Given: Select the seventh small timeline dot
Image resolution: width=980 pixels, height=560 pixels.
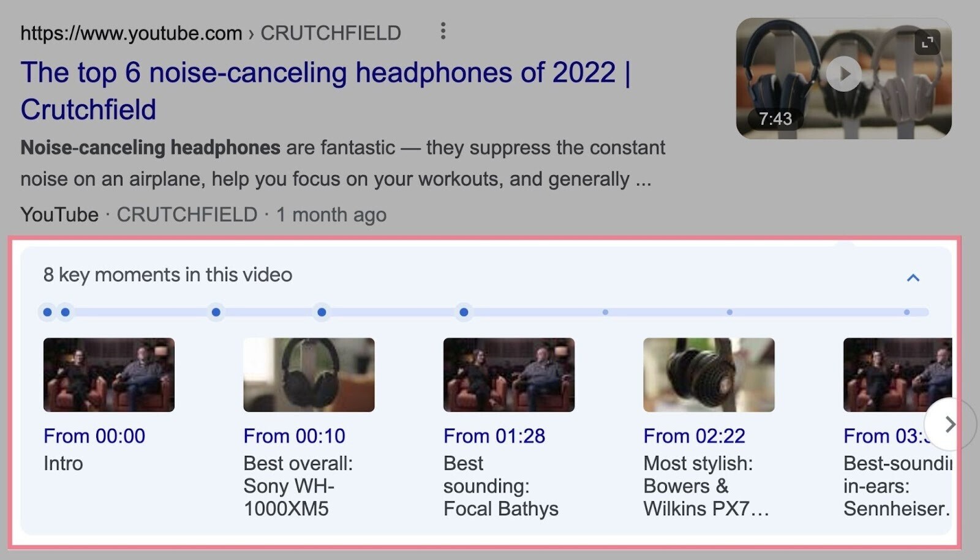Looking at the screenshot, I should pyautogui.click(x=729, y=312).
